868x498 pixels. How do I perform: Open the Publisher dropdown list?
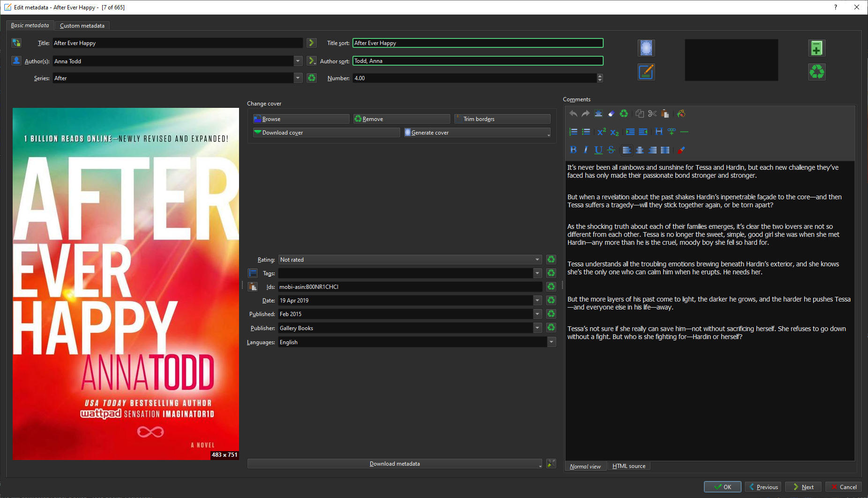537,328
